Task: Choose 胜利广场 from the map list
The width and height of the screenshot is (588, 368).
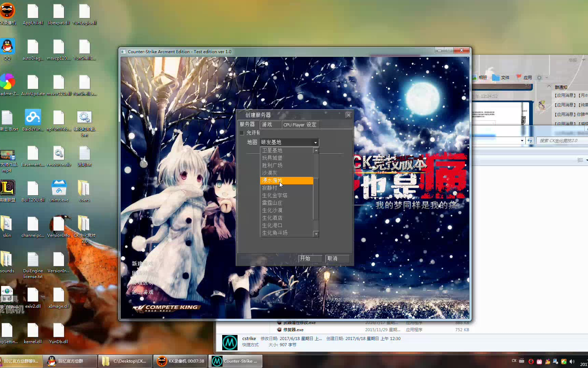Action: click(x=287, y=165)
